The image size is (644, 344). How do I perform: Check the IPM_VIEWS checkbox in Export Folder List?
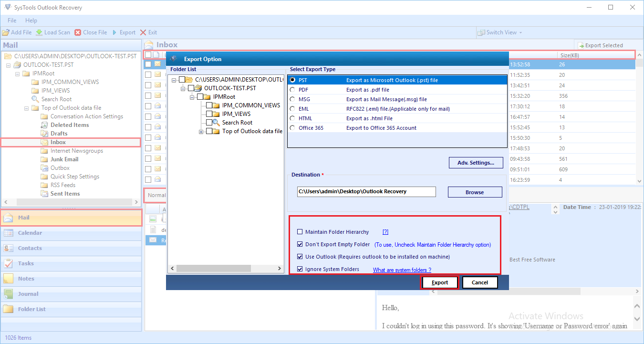pos(209,114)
